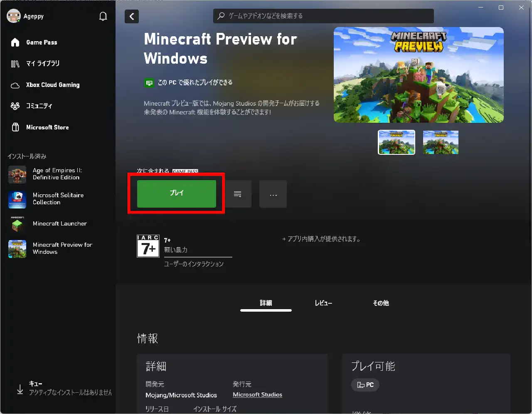
Task: Click Microsoft Solitaire Collection text
Action: coord(58,199)
